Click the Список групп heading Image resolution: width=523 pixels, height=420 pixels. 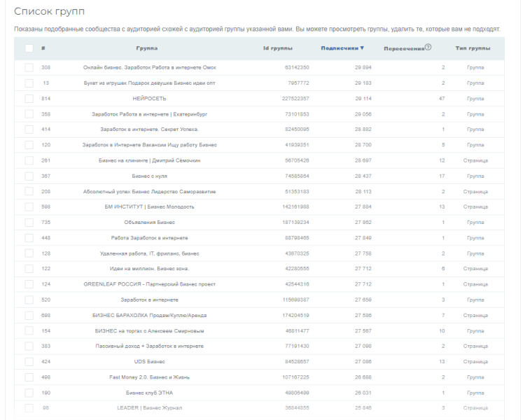pyautogui.click(x=50, y=11)
